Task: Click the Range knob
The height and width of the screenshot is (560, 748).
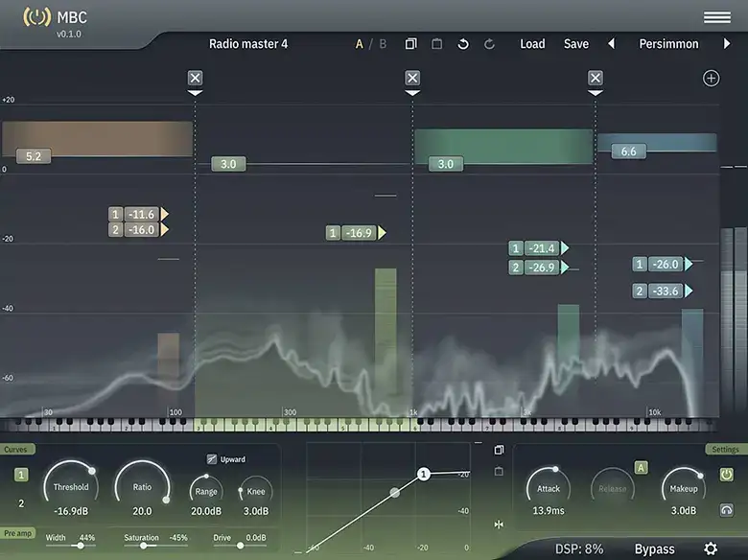Action: click(206, 490)
